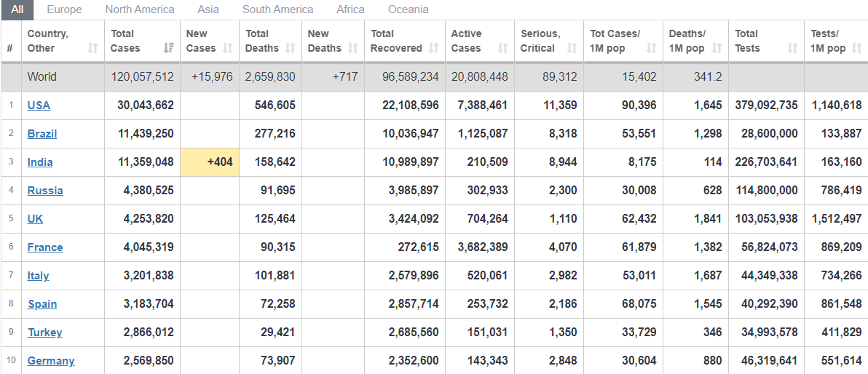This screenshot has width=868, height=374.
Task: Select Spain total recovered 2,857,714
Action: [x=414, y=303]
